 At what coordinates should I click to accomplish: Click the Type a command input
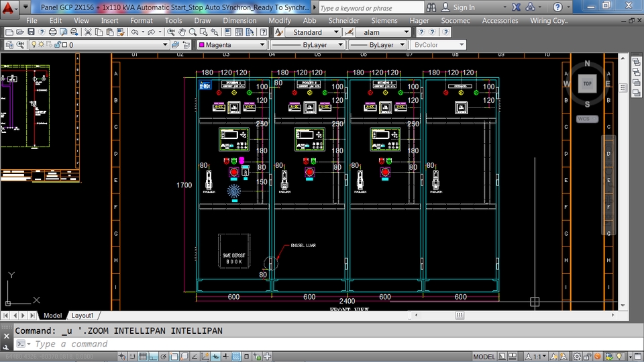click(329, 344)
